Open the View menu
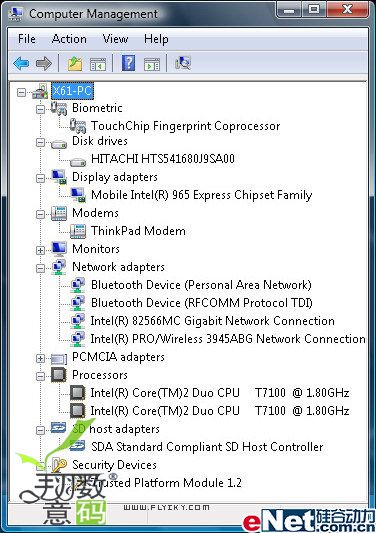 coord(115,39)
